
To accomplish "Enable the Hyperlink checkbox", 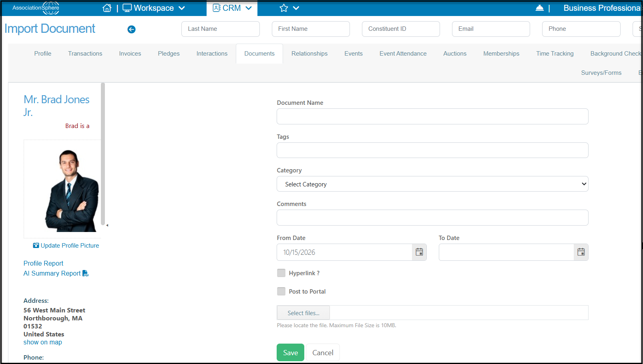I will pos(281,273).
